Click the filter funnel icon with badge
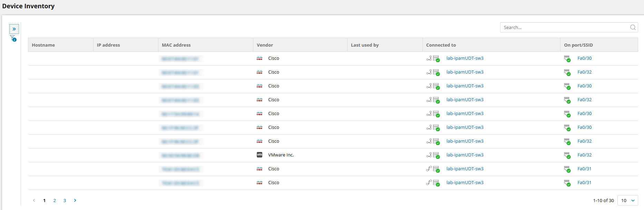The image size is (644, 210). point(13,38)
